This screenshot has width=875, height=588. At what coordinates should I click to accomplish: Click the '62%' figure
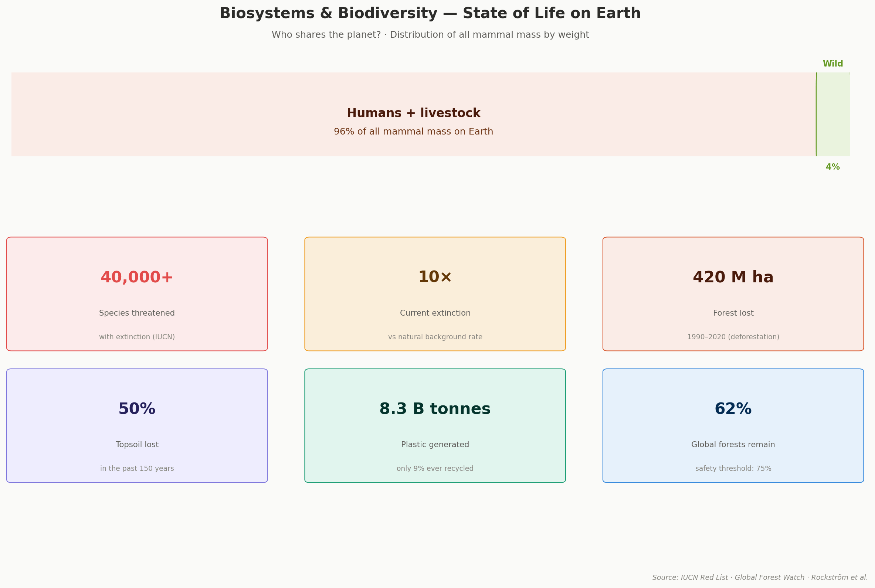pos(733,409)
